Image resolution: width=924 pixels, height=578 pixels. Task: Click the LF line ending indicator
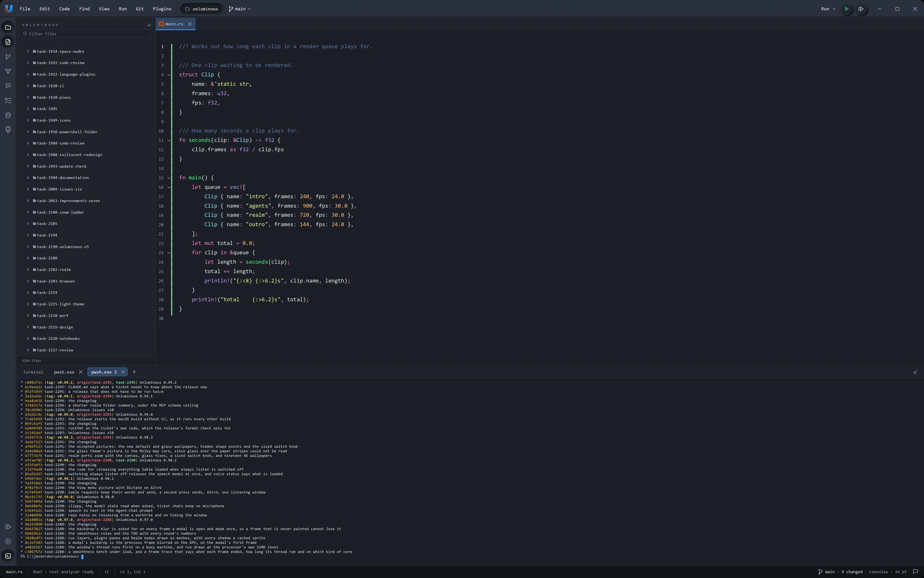tap(107, 572)
